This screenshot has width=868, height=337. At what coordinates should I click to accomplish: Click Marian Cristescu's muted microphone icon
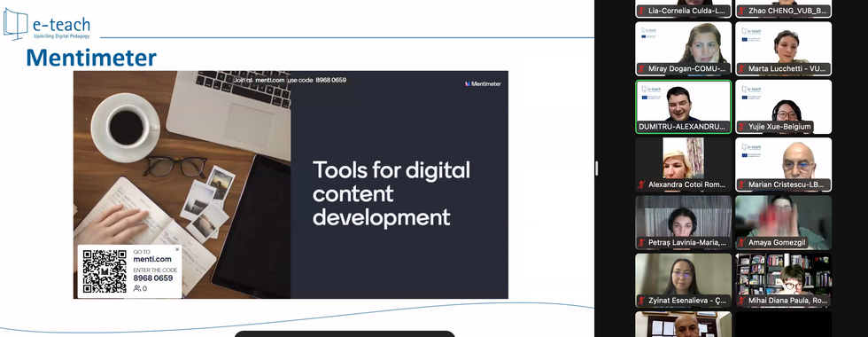click(x=742, y=184)
